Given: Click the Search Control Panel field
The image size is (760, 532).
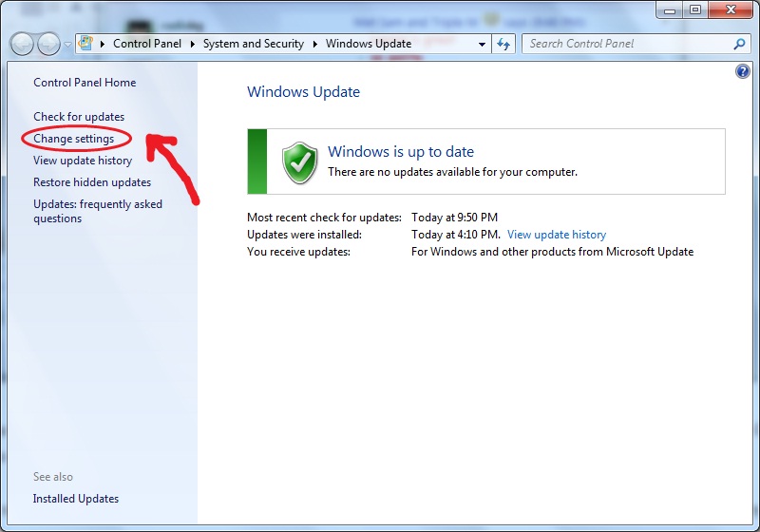Looking at the screenshot, I should (x=636, y=44).
